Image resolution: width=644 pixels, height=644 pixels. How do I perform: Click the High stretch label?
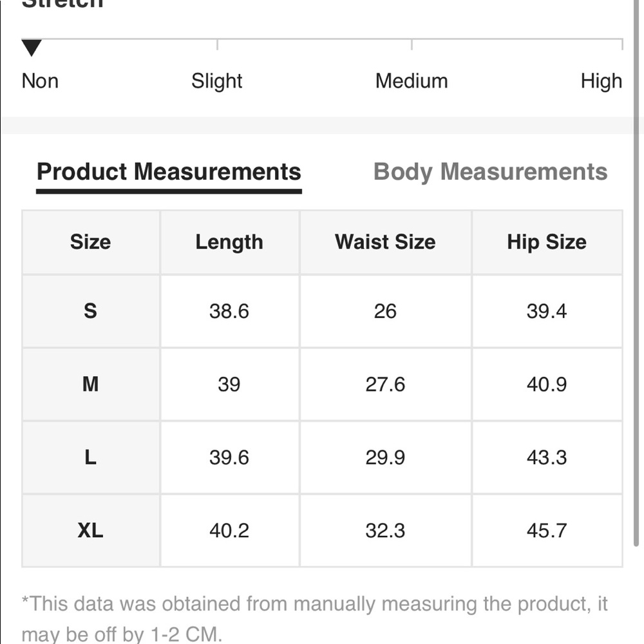pyautogui.click(x=601, y=81)
